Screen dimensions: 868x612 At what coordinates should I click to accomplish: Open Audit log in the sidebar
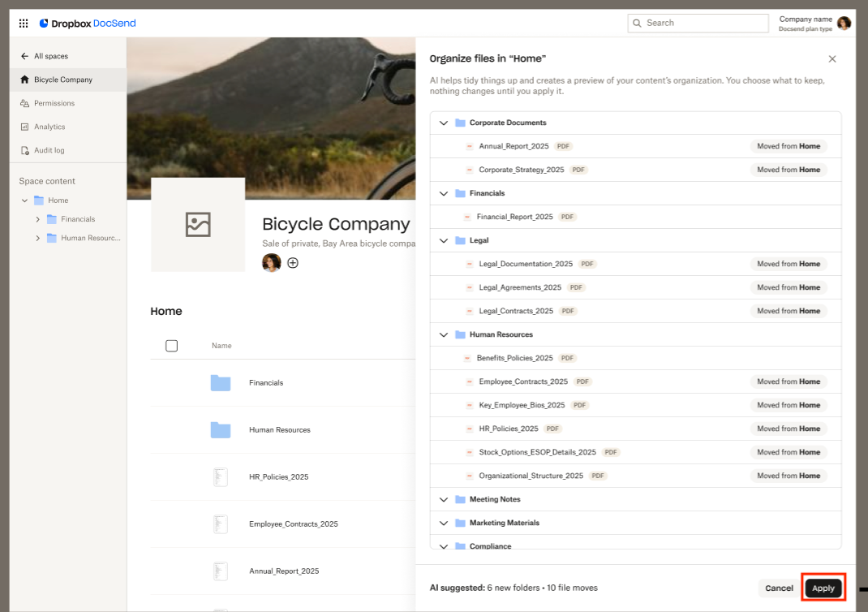pyautogui.click(x=49, y=150)
